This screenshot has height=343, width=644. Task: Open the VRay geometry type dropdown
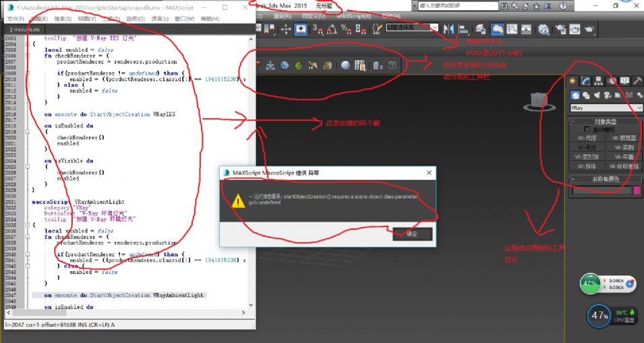606,108
